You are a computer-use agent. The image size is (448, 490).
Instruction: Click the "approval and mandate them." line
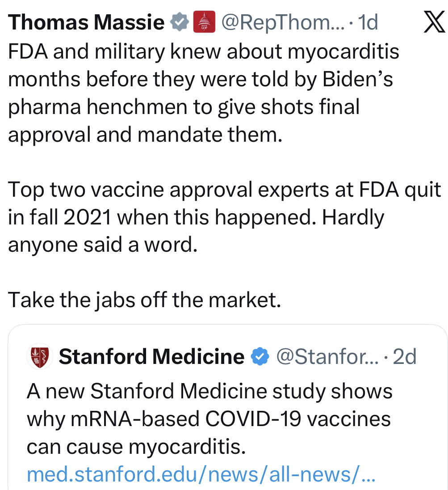145,135
